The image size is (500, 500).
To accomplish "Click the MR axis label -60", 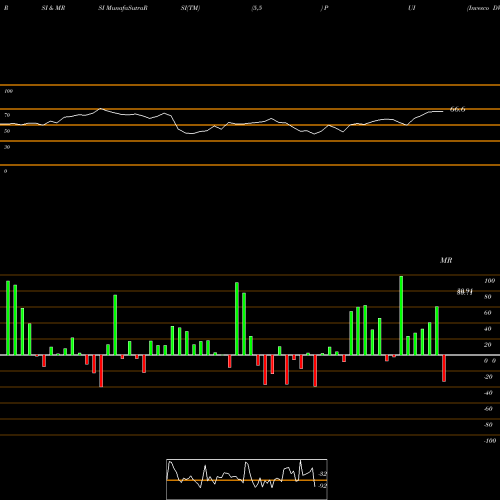I will [x=488, y=409].
